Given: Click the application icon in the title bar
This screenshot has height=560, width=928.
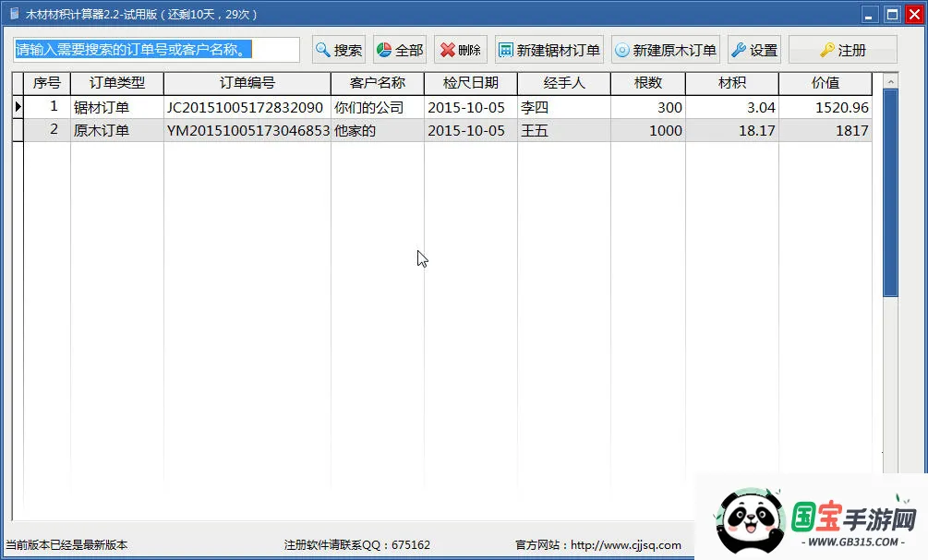Looking at the screenshot, I should 15,13.
